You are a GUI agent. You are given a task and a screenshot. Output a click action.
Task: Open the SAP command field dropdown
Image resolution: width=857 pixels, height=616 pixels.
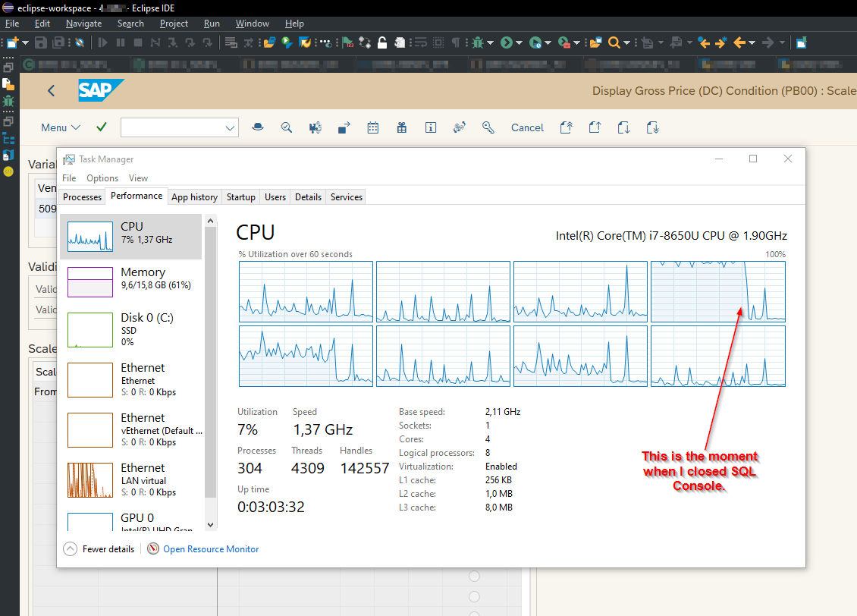(x=231, y=128)
